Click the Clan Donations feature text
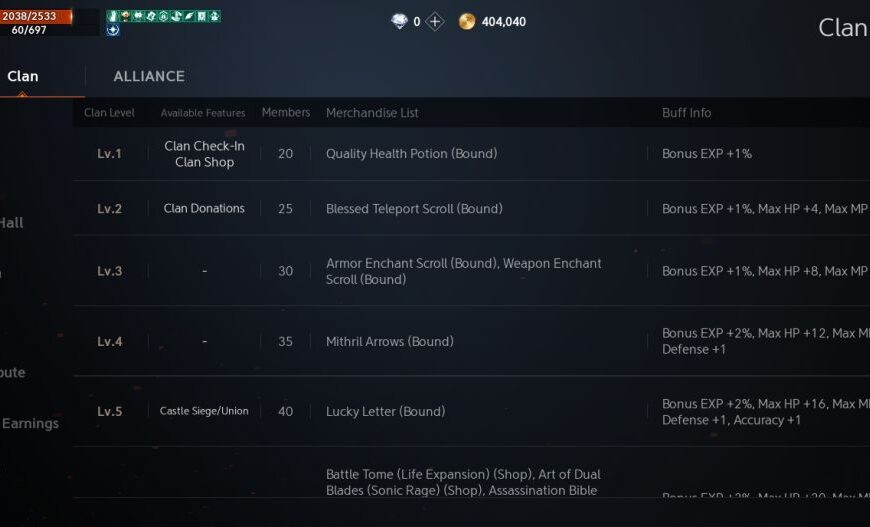 [x=204, y=208]
